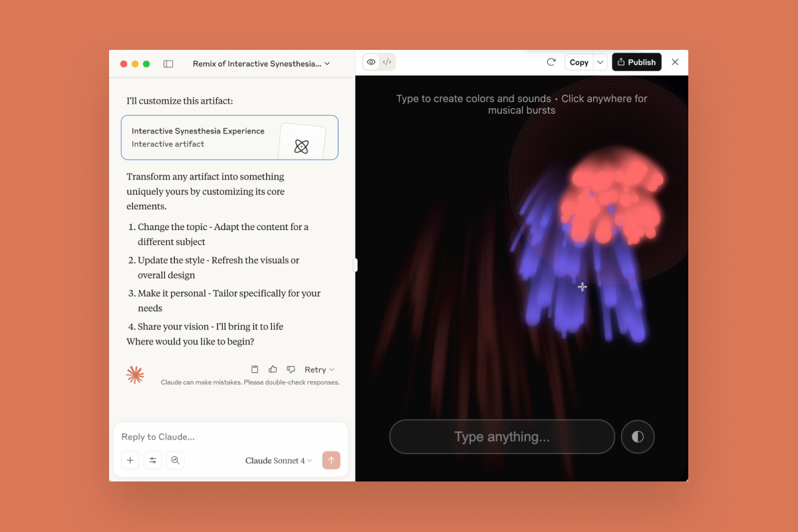Open the chat title dropdown menu
The image size is (798, 532).
[x=261, y=64]
